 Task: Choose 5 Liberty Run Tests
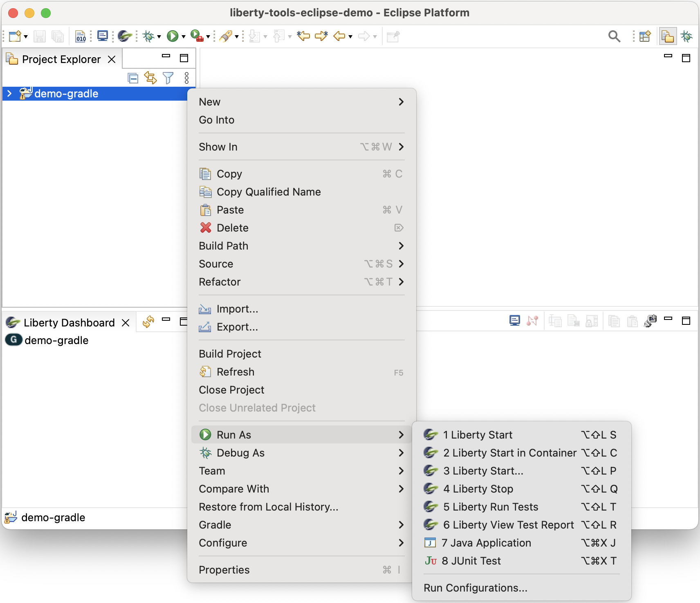521,507
